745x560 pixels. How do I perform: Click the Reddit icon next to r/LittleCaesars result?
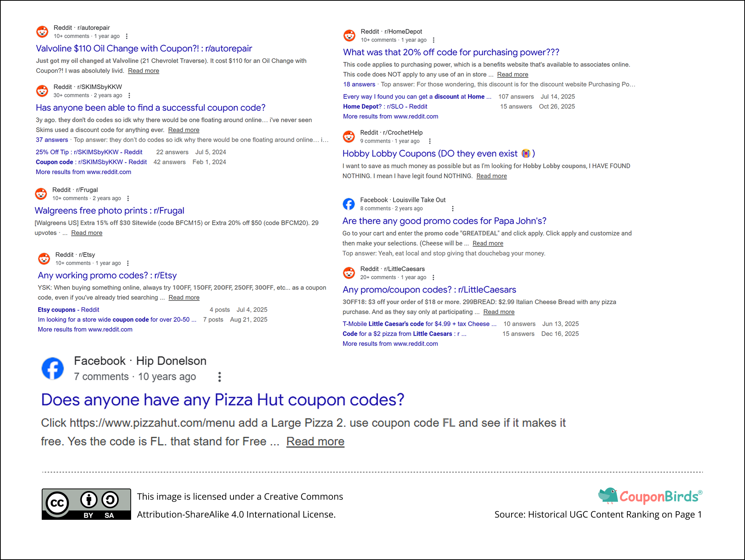349,273
